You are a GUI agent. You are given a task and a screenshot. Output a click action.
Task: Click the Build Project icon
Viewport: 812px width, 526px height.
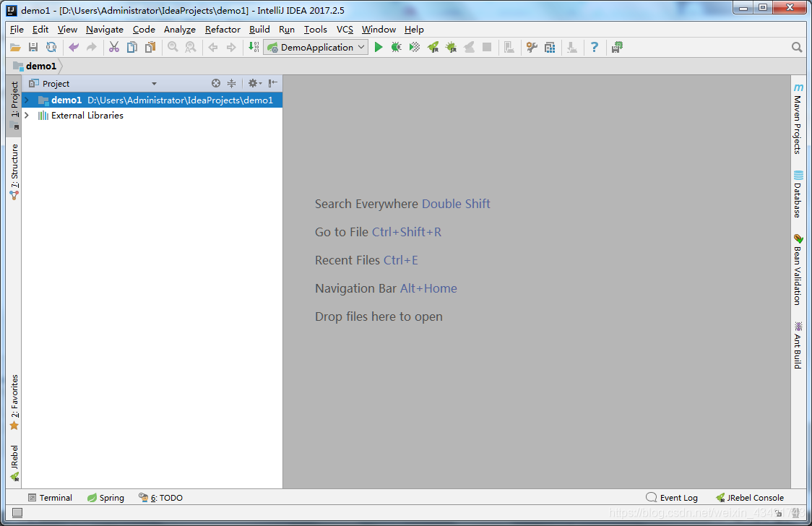tap(254, 48)
